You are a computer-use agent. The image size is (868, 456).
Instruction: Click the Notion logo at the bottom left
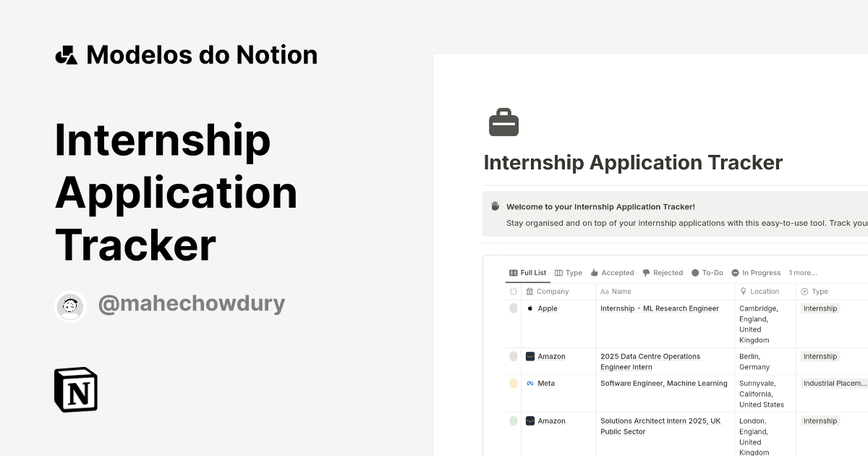tap(75, 389)
